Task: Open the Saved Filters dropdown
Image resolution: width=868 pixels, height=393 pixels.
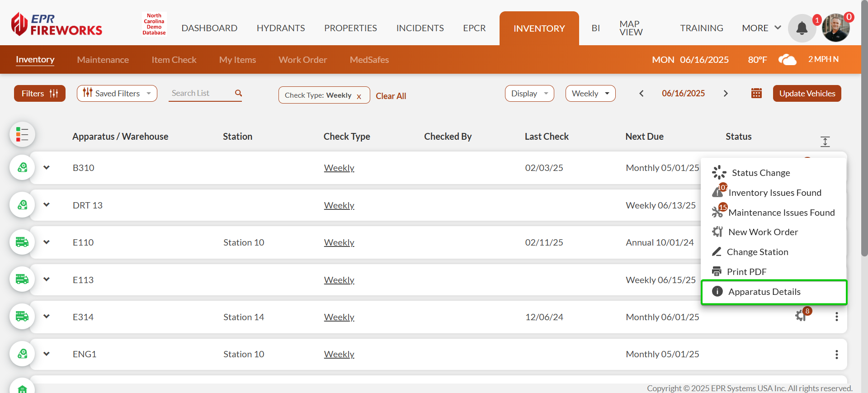Action: coord(117,94)
